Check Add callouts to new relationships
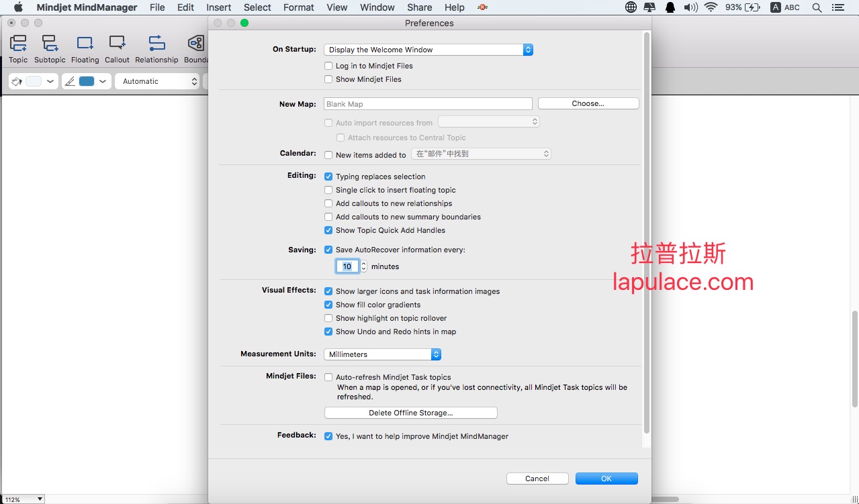859x504 pixels. pos(328,203)
